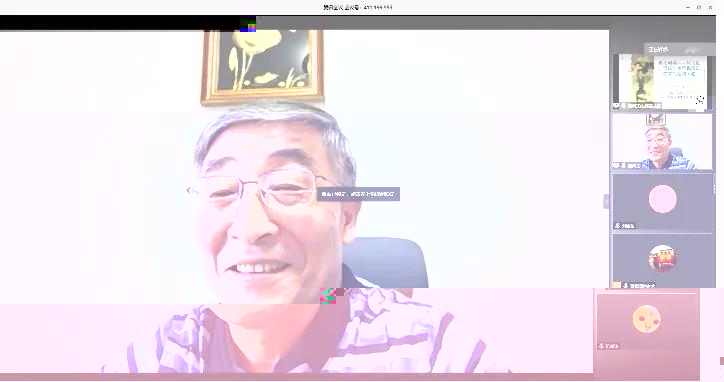Viewport: 724px width, 382px height.
Task: Collapse the participant video sidebar arrow
Action: point(606,201)
